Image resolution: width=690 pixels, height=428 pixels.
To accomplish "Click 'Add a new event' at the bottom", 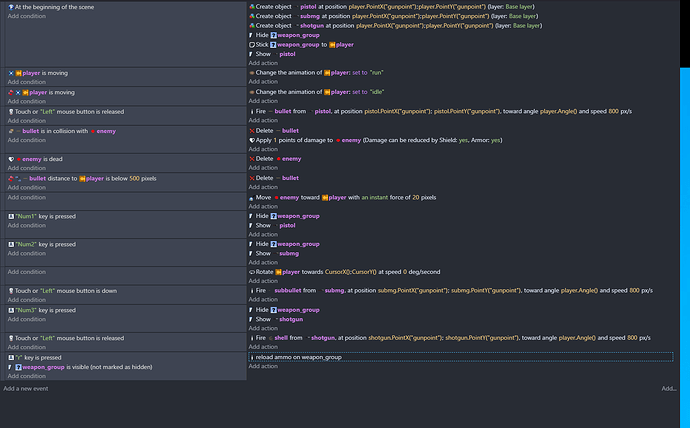I will coord(27,388).
